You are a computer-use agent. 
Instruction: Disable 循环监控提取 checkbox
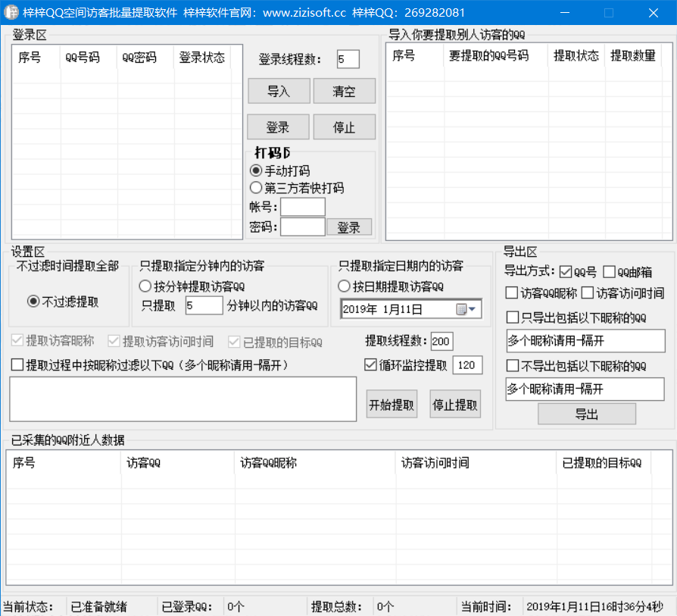[x=371, y=364]
